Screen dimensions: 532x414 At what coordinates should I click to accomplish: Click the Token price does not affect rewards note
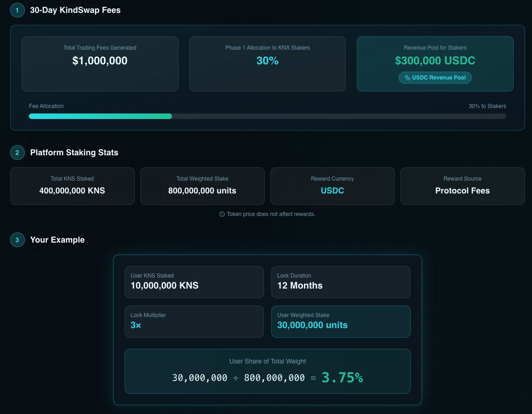coord(271,214)
